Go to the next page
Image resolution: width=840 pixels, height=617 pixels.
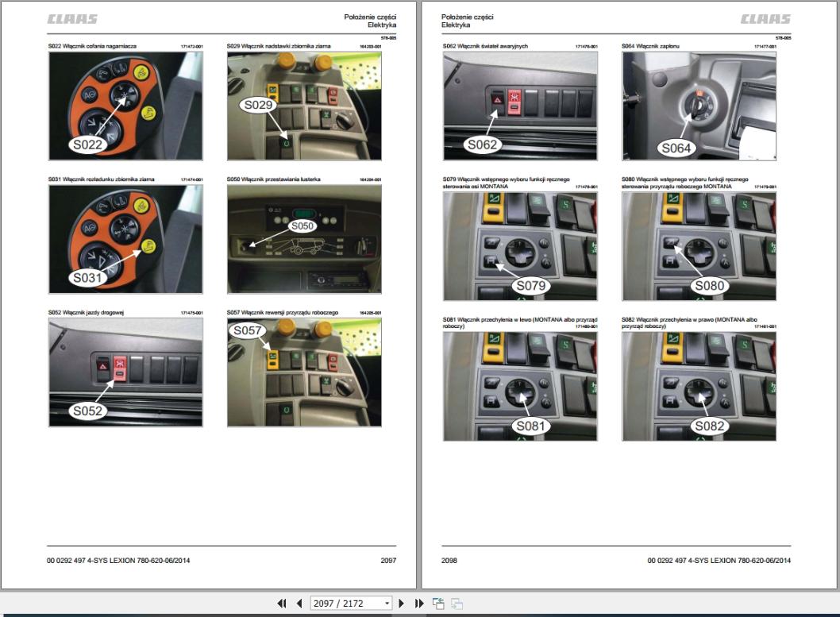pyautogui.click(x=401, y=604)
